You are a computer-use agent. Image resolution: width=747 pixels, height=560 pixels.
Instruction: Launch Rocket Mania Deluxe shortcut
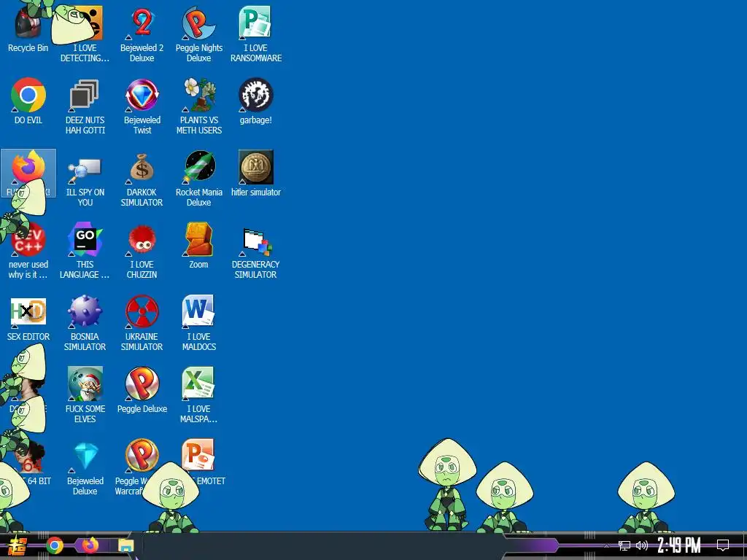click(199, 178)
